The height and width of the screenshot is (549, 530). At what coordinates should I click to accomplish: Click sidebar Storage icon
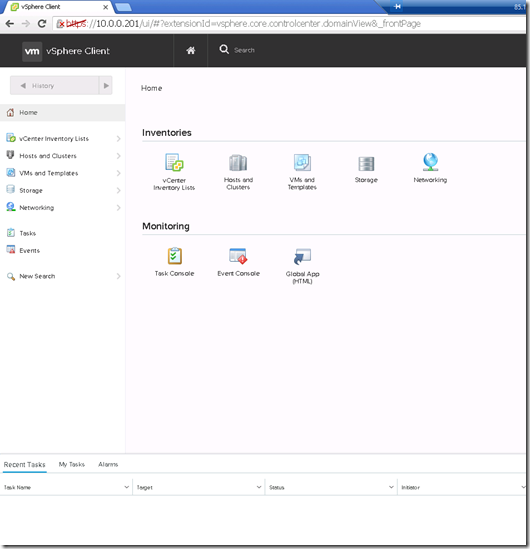click(x=11, y=189)
